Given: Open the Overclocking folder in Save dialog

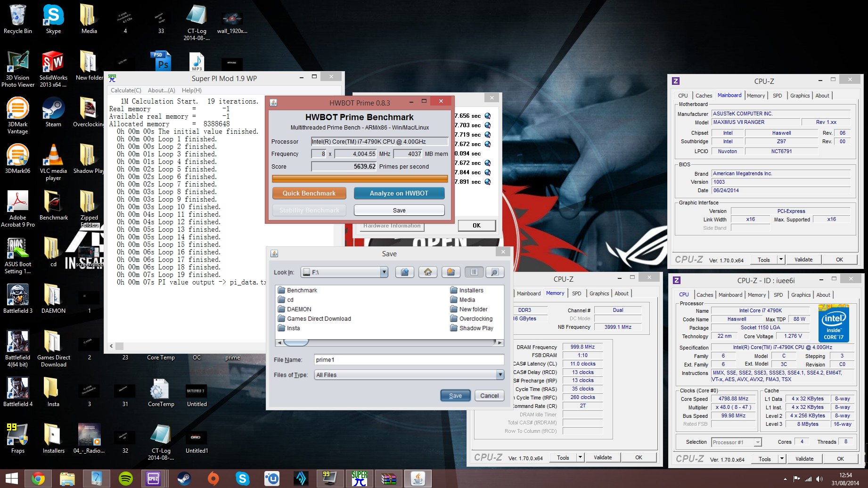Looking at the screenshot, I should click(471, 318).
